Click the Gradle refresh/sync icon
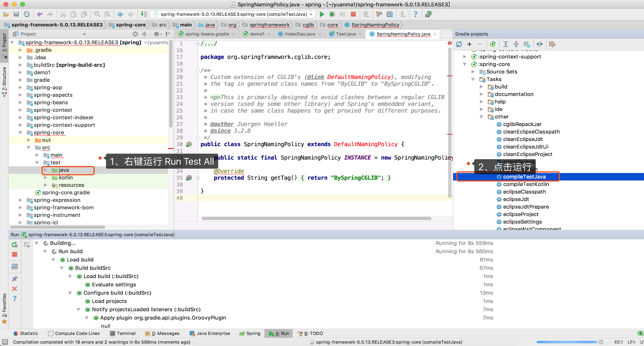This screenshot has width=644, height=346. [459, 44]
